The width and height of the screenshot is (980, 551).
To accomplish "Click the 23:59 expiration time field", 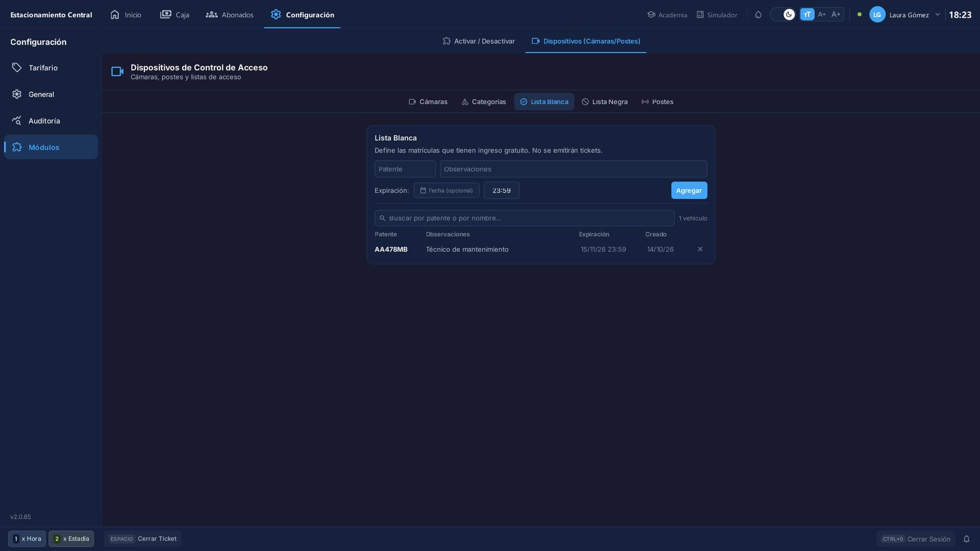I will coord(502,190).
